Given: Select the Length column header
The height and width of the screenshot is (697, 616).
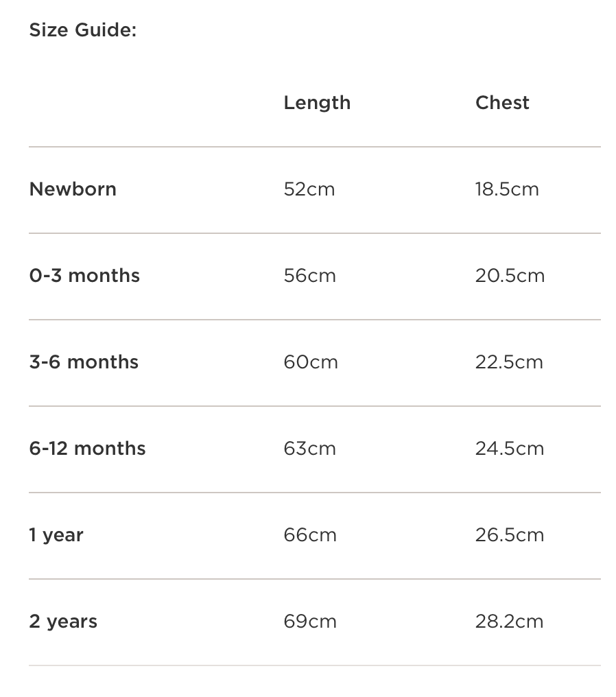Looking at the screenshot, I should 317,103.
